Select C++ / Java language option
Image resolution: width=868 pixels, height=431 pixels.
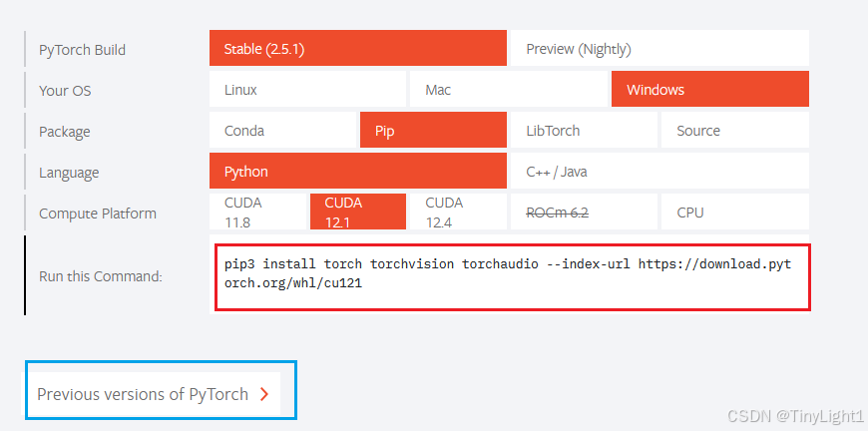pos(659,171)
